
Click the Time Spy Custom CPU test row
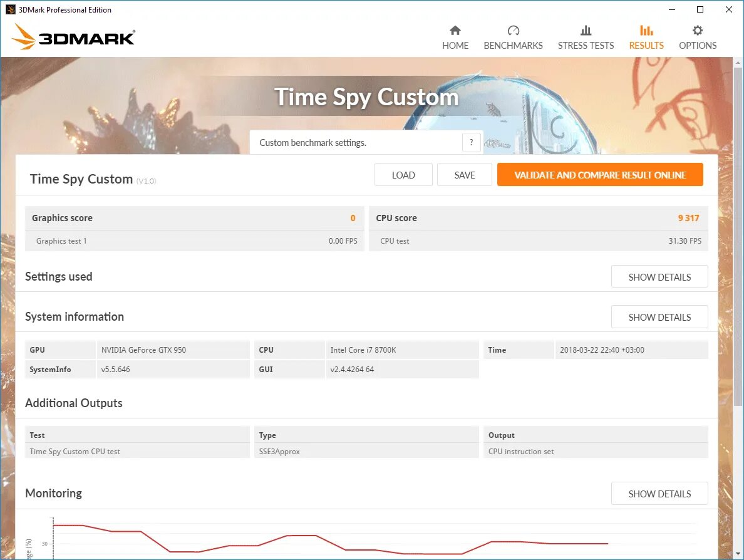pos(137,452)
